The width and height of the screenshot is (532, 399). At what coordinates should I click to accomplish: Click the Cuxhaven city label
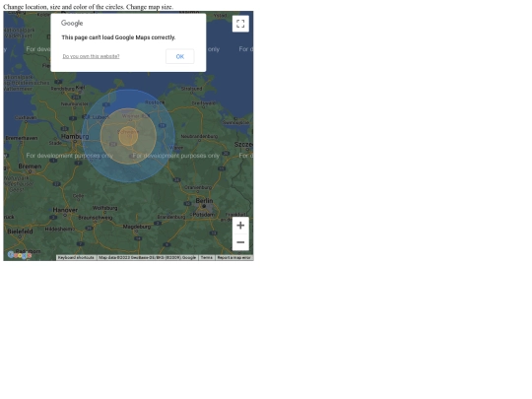click(x=26, y=117)
